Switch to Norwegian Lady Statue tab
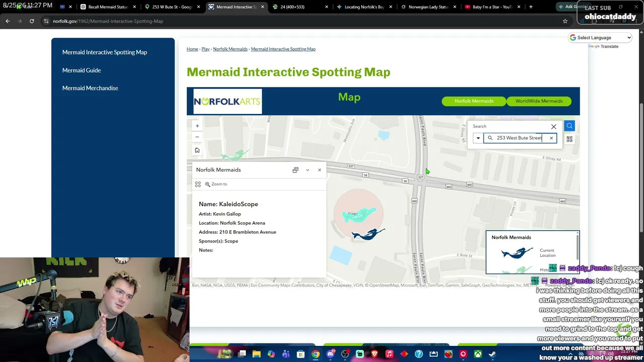 pos(429,7)
